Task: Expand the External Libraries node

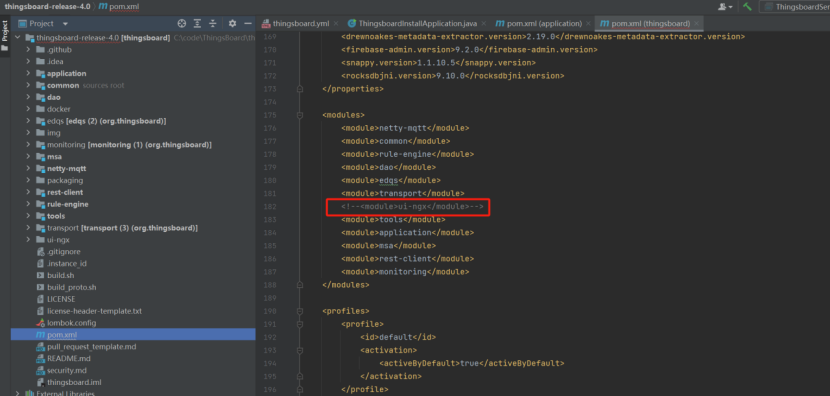Action: tap(17, 393)
